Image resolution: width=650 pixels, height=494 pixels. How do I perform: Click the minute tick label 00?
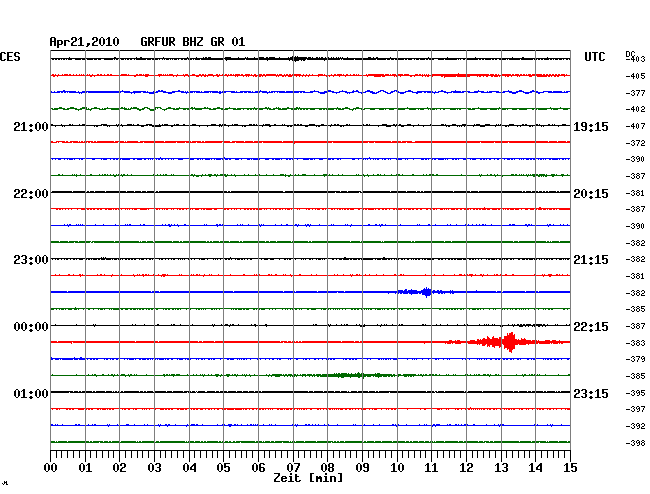click(51, 467)
